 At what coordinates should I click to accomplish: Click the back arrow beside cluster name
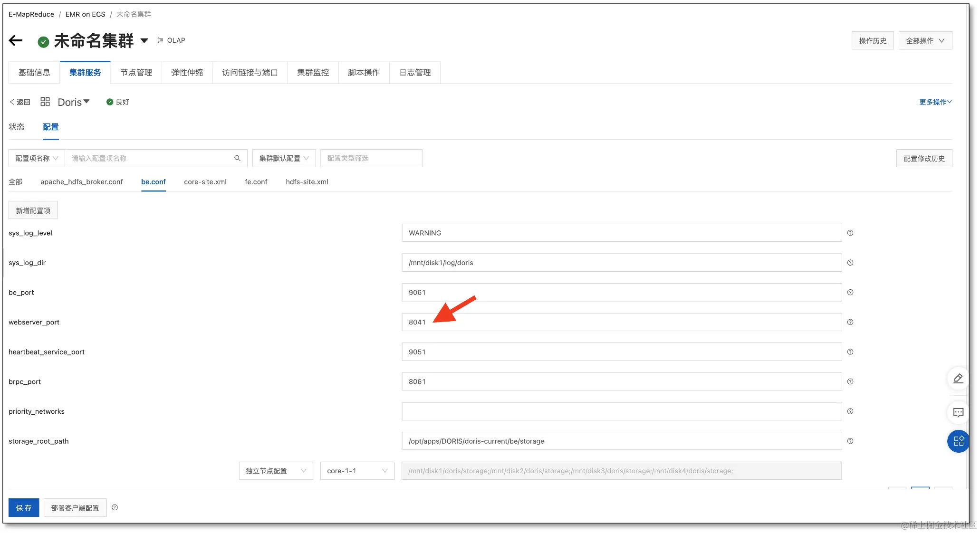16,41
